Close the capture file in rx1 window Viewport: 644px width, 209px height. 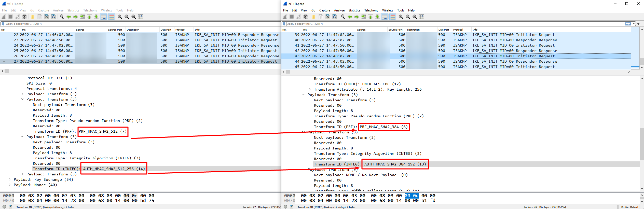(328, 17)
